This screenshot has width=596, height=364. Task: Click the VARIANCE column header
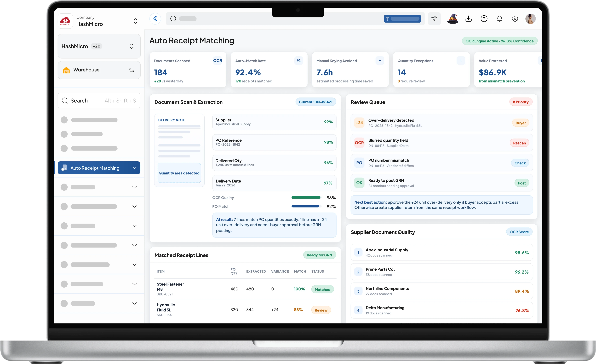[x=280, y=271]
